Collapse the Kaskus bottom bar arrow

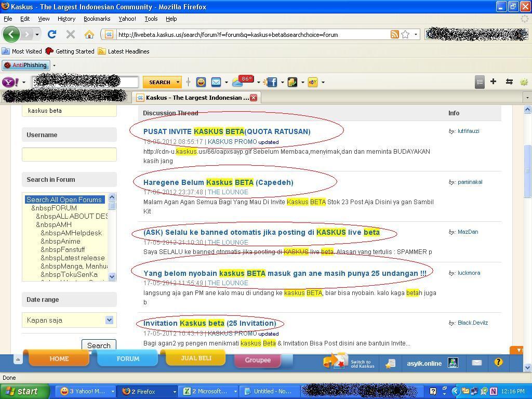coord(18,360)
